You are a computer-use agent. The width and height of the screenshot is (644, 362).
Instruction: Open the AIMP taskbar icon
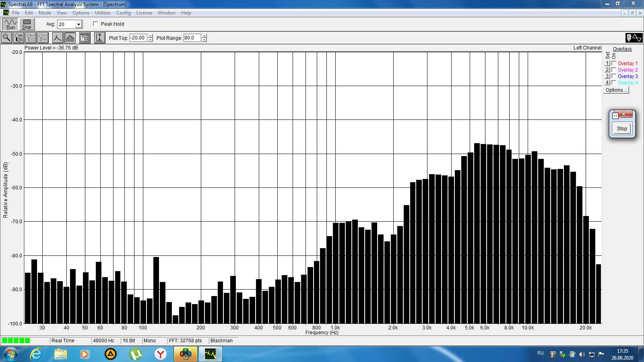coord(111,354)
